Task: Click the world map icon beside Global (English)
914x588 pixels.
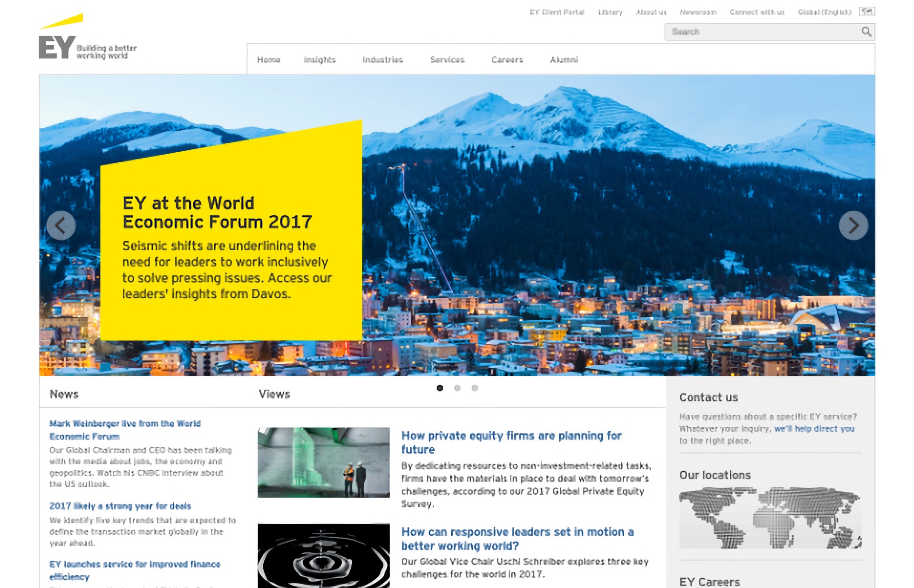Action: click(867, 11)
